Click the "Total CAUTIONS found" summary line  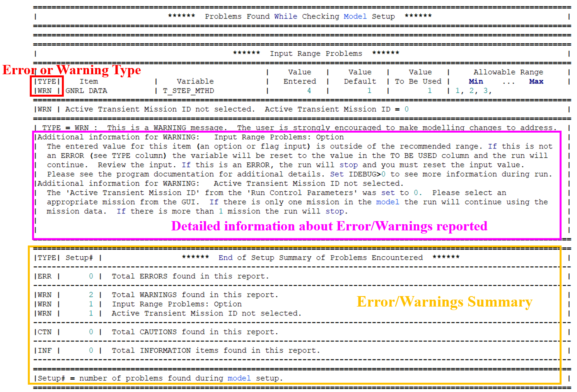195,332
